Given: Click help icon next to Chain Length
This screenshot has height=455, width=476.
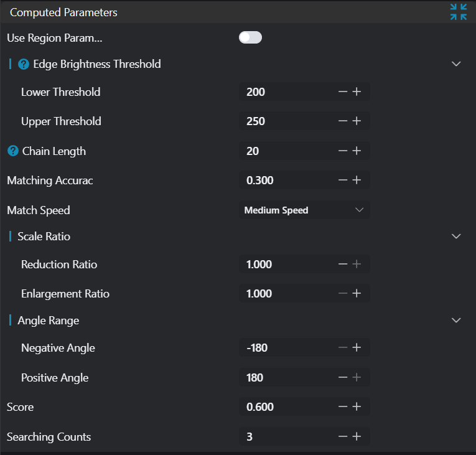Looking at the screenshot, I should pos(13,151).
